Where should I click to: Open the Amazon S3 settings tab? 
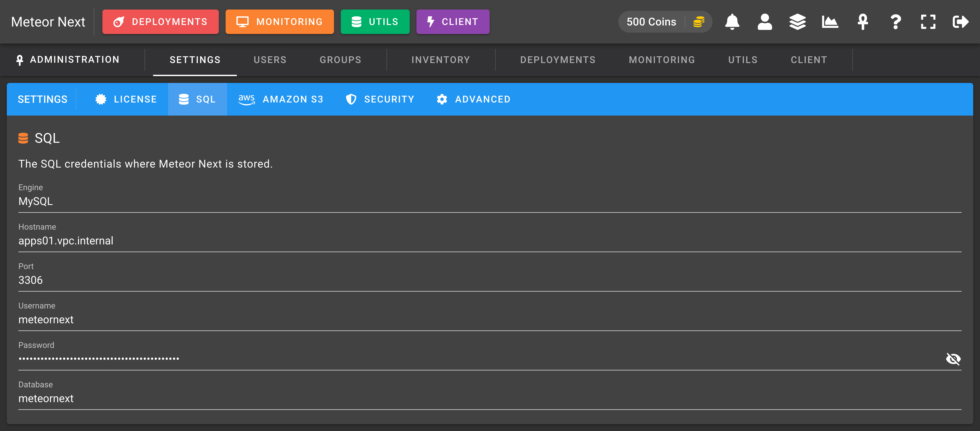[281, 99]
